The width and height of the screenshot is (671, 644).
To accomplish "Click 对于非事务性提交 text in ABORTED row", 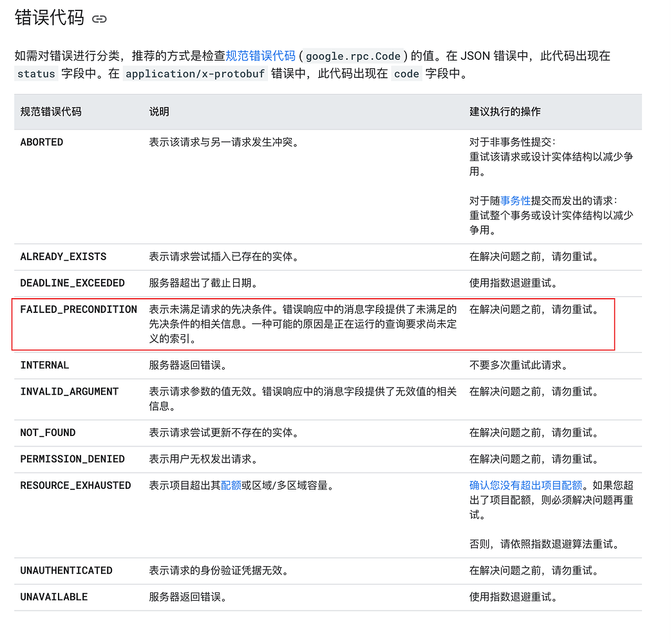I will tap(512, 142).
